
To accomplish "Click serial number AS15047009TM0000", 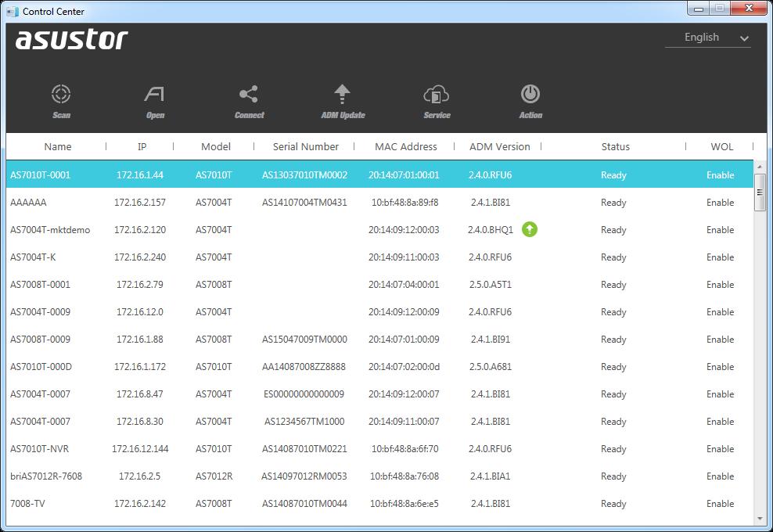I will point(304,340).
